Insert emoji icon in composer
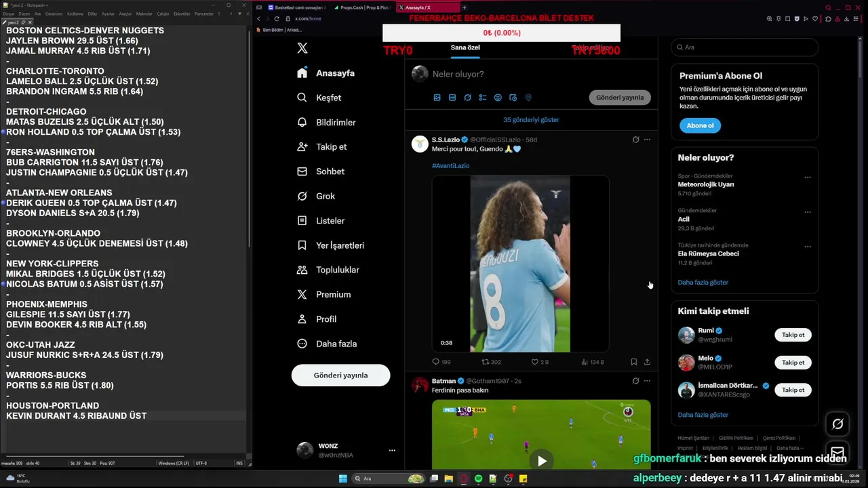 498,98
